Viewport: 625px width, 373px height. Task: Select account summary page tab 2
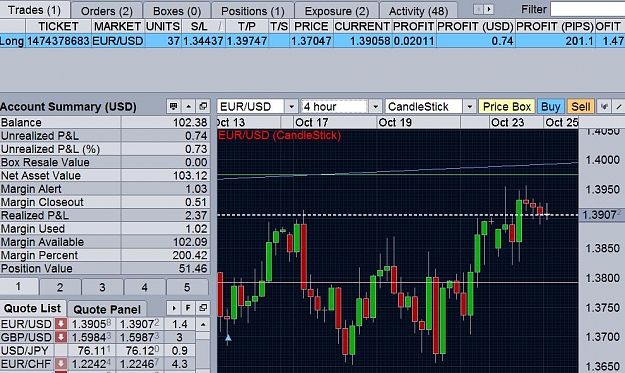click(60, 287)
